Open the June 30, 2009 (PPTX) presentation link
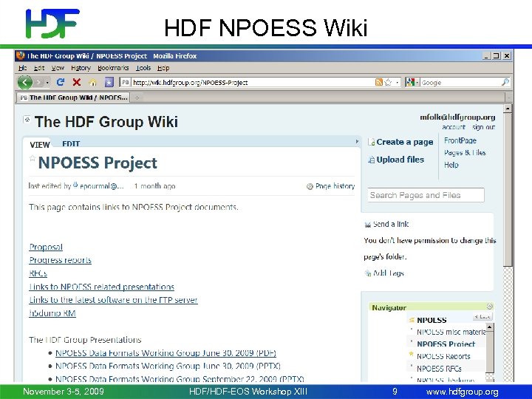The image size is (532, 399). [x=168, y=366]
